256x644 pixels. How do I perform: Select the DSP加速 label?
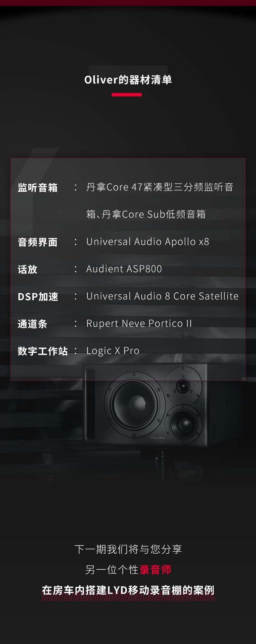point(38,296)
